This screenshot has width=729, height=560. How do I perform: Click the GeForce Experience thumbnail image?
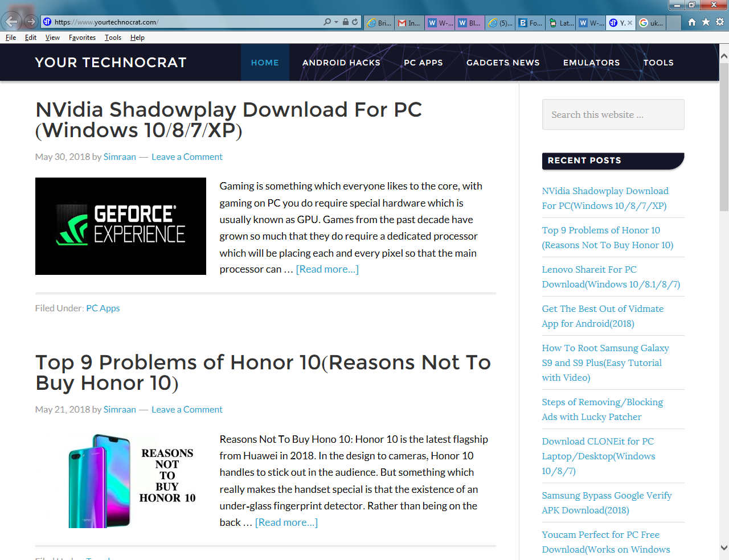tap(121, 226)
